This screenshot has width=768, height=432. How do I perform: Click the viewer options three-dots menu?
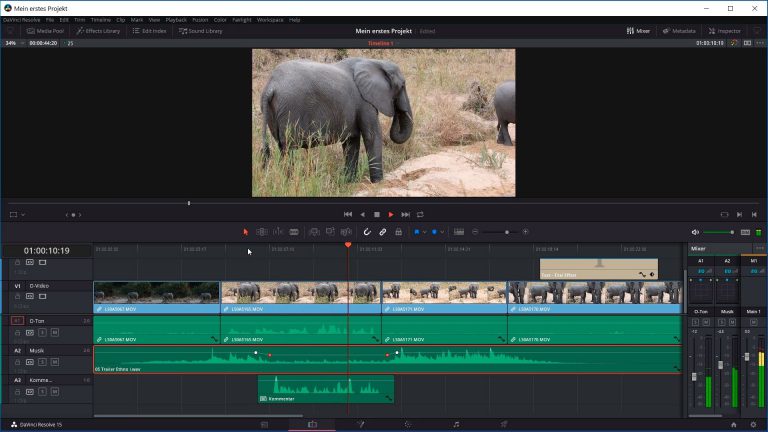760,43
